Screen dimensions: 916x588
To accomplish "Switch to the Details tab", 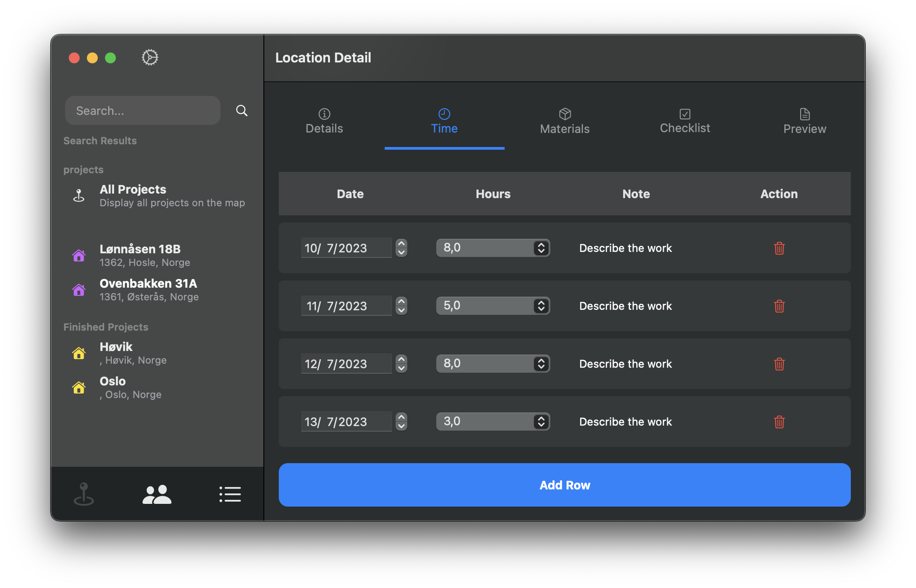I will point(324,121).
